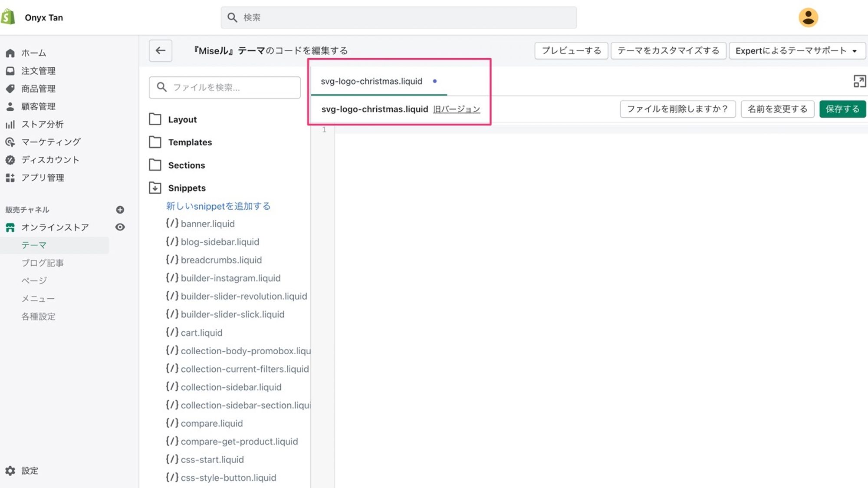Open builder-slider-revolution.liquid snippet
This screenshot has width=868, height=488.
click(x=236, y=296)
